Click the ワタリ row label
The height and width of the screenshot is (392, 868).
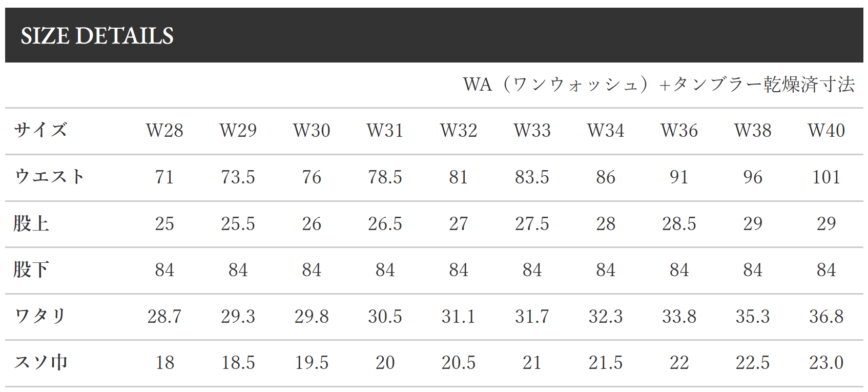pos(40,316)
